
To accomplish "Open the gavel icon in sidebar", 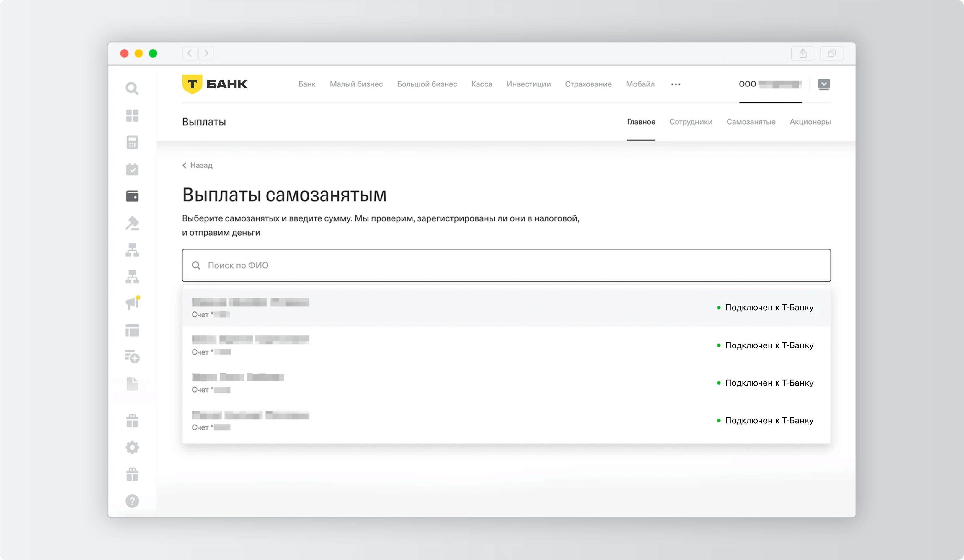I will (132, 223).
